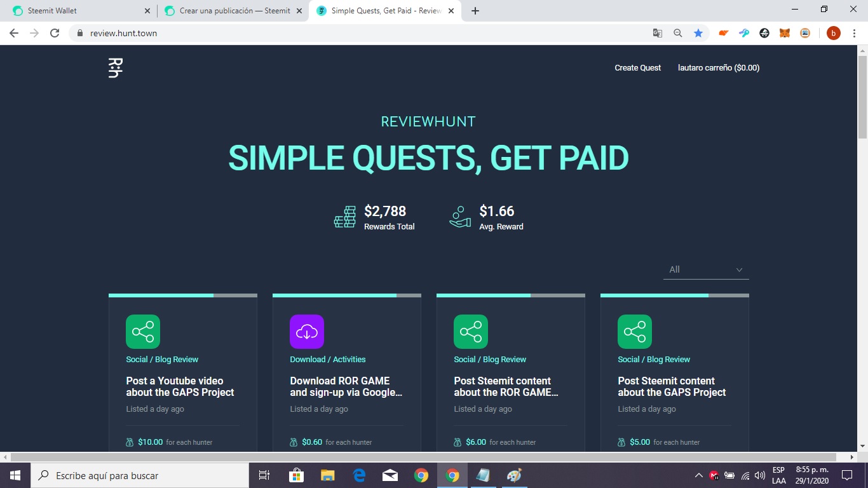Open quest 'Post Steemit content about the GAPS Project'

tap(672, 387)
